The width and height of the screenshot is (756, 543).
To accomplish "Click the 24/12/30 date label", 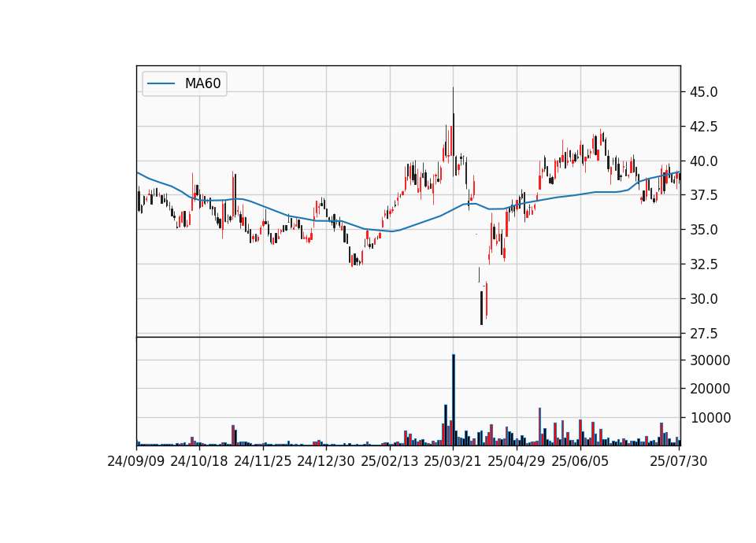I will point(326,461).
